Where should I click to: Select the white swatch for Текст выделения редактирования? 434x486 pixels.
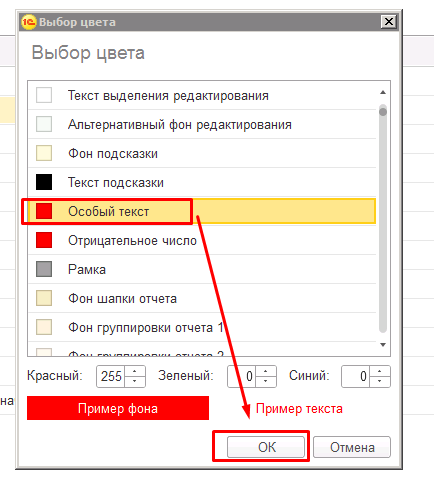tap(44, 95)
